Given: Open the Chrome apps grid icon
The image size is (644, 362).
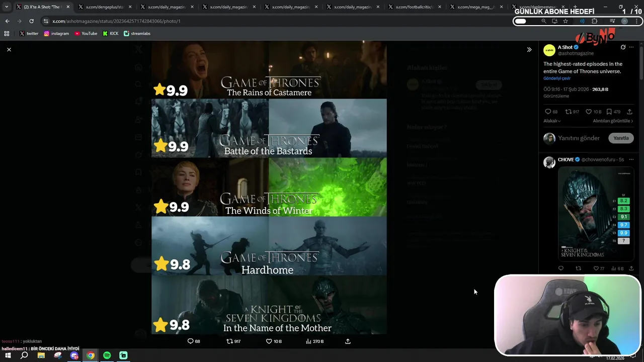Looking at the screenshot, I should [7, 33].
